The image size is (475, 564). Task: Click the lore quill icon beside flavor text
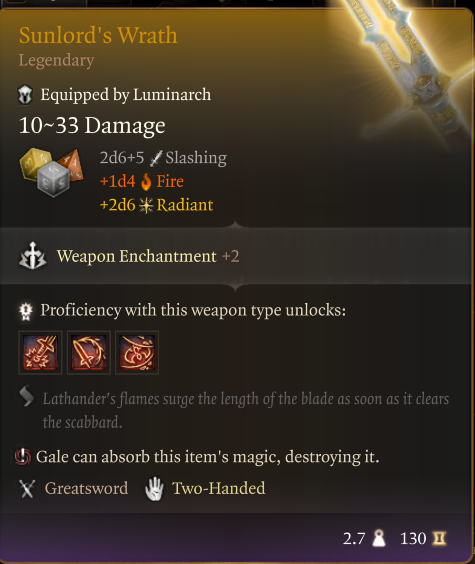click(27, 396)
